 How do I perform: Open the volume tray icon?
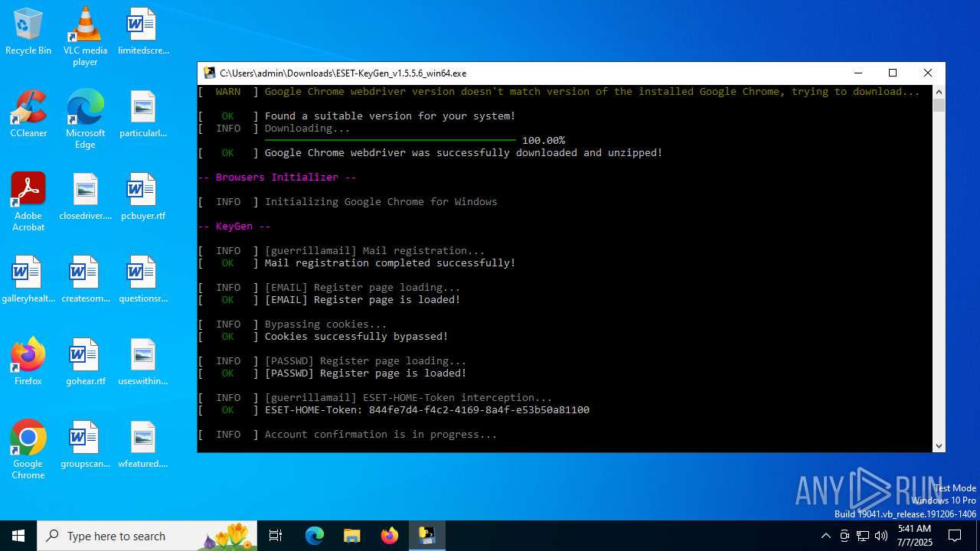pos(881,536)
